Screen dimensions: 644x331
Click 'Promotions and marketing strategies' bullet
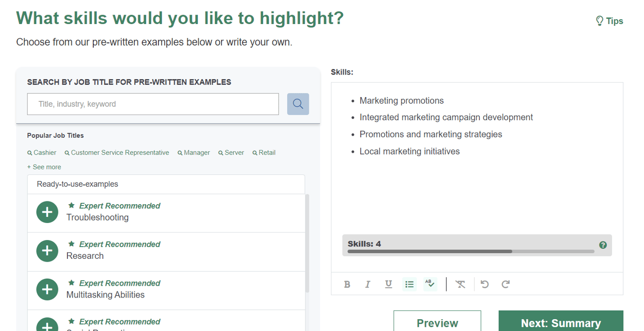pos(431,134)
